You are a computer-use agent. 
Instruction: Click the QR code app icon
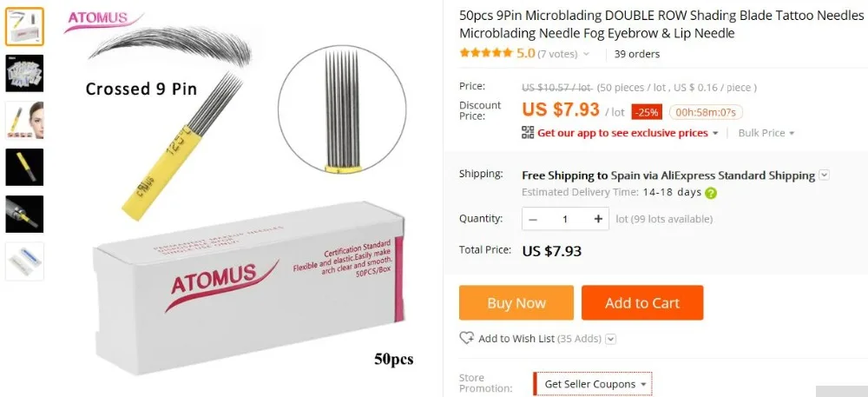(528, 133)
